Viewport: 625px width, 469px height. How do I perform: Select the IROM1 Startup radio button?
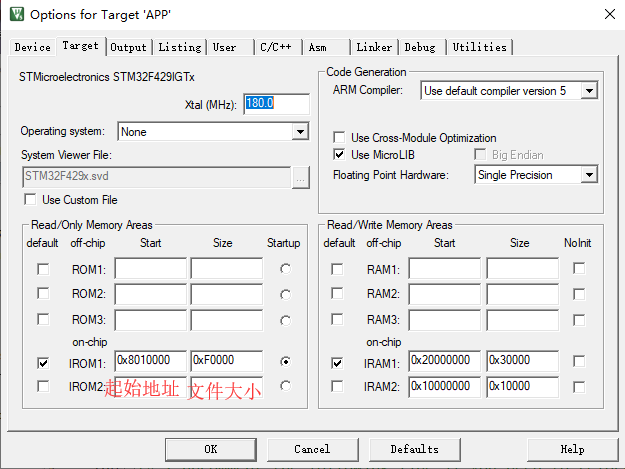coord(285,361)
